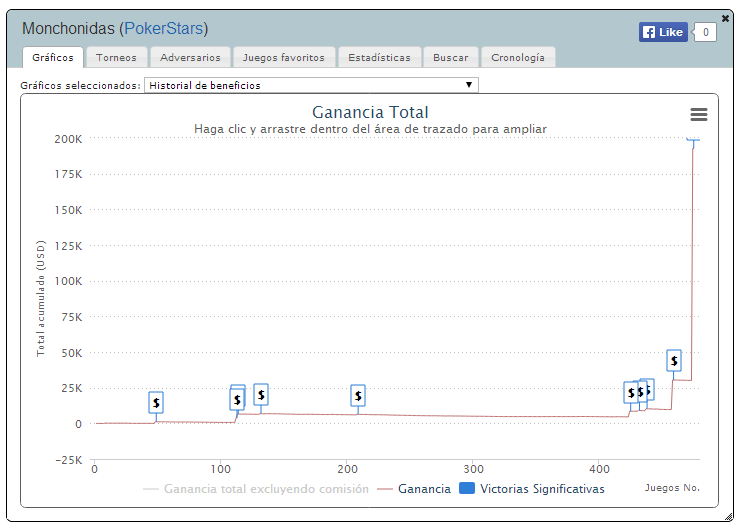Click the Juegos No. axis label
This screenshot has height=529, width=740.
[672, 488]
